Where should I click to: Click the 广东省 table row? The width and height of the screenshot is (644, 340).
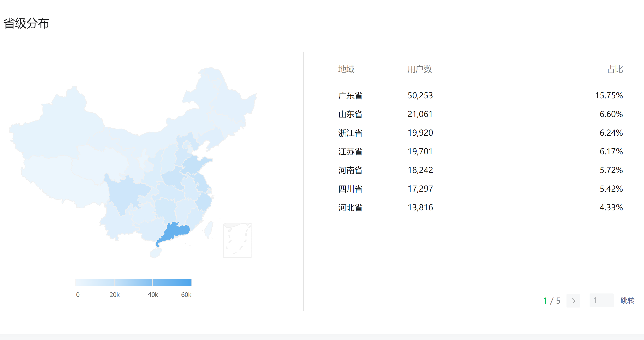350,95
